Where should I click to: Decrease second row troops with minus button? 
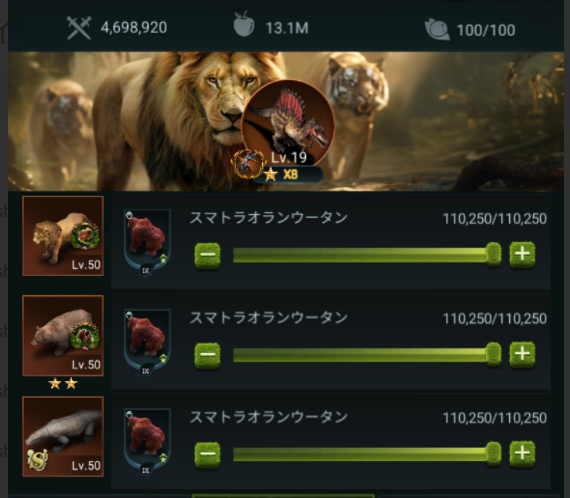coord(207,355)
